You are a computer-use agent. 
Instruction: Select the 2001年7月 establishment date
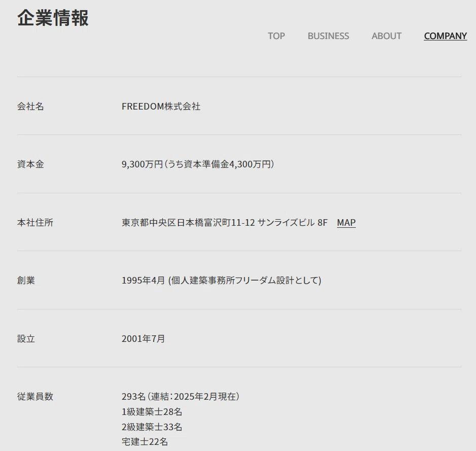tap(143, 338)
